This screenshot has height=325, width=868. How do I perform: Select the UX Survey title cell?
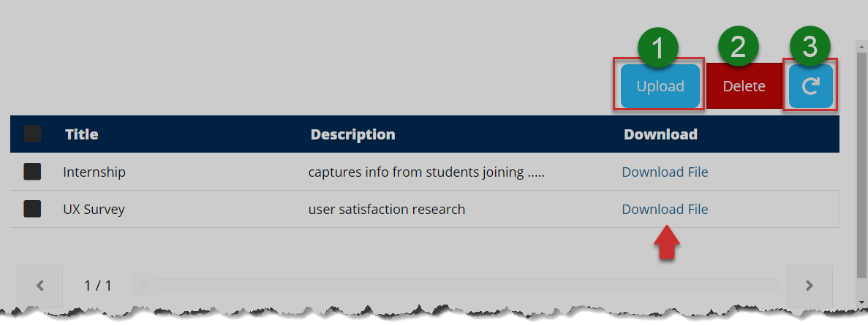tap(94, 210)
